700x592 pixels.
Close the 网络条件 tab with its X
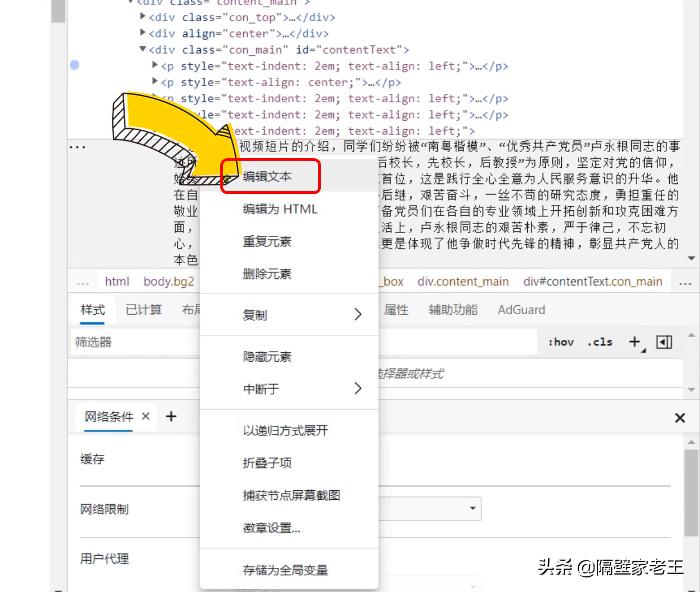point(145,416)
